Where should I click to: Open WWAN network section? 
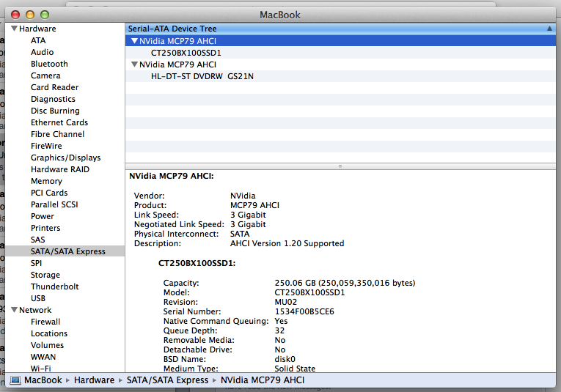click(43, 357)
